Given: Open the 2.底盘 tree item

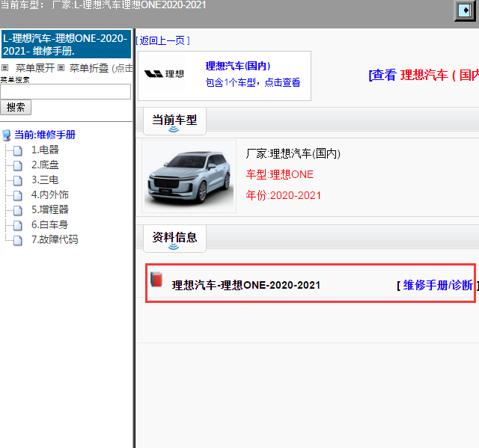Looking at the screenshot, I should tap(45, 165).
